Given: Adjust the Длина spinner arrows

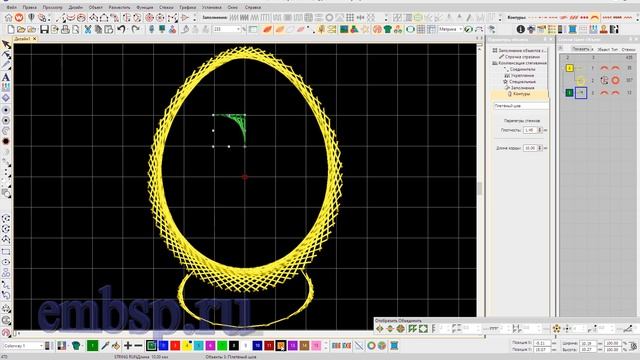Looking at the screenshot, I should click(540, 148).
